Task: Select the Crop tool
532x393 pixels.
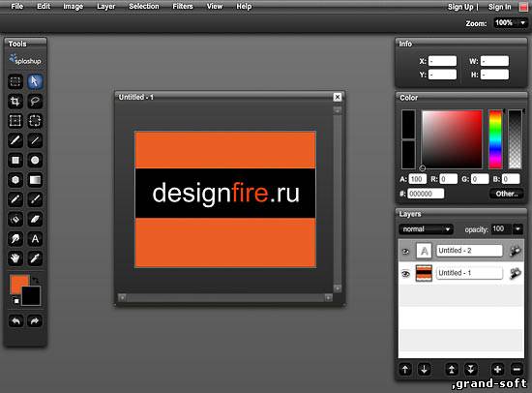Action: coord(15,102)
